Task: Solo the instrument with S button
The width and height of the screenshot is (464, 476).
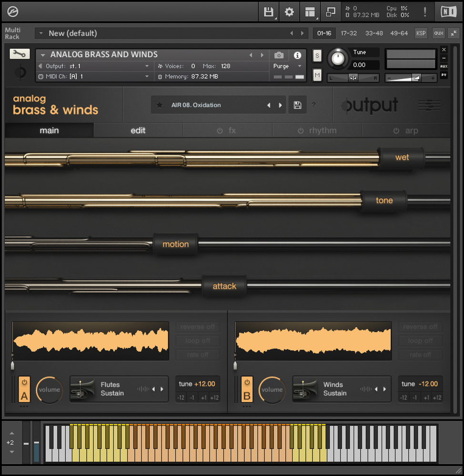Action: pyautogui.click(x=317, y=56)
